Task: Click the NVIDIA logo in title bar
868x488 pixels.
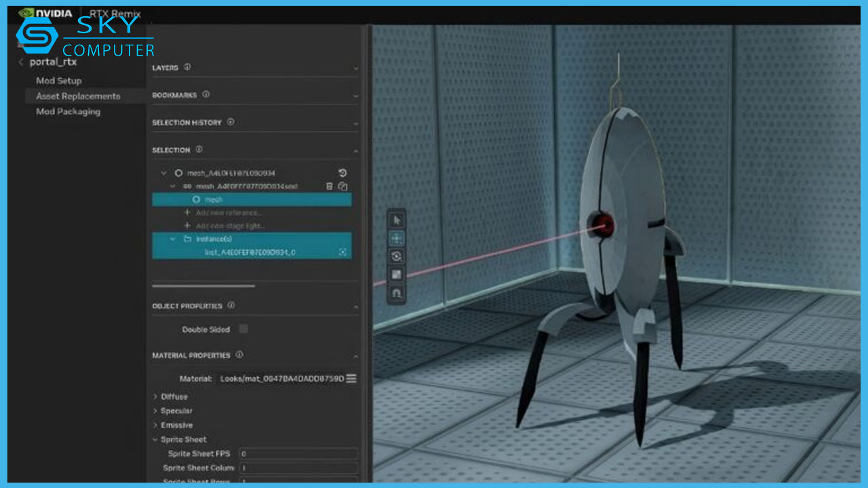Action: [x=45, y=13]
